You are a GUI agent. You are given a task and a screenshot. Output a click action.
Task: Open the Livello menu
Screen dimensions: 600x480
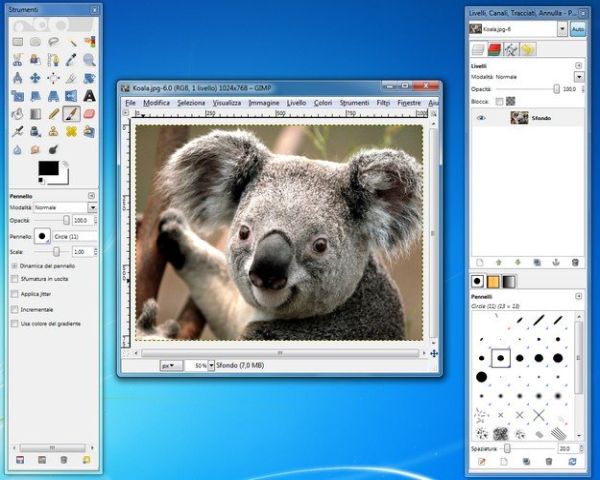point(296,103)
